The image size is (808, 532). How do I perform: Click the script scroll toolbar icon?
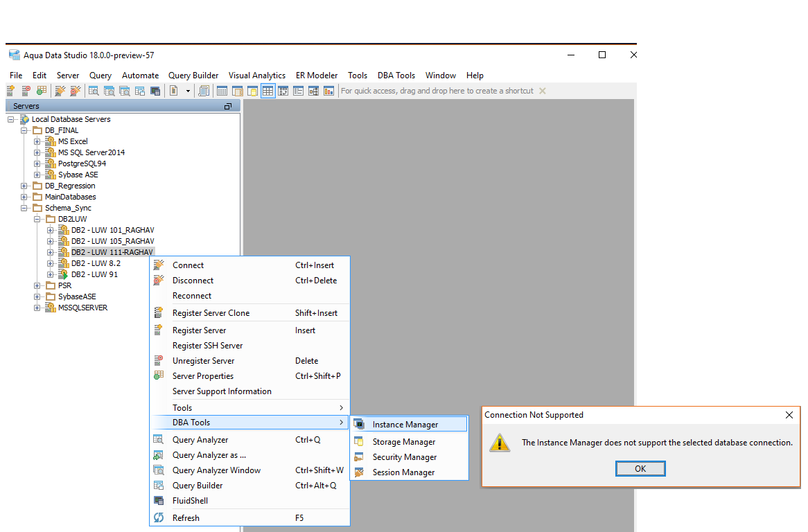point(204,91)
